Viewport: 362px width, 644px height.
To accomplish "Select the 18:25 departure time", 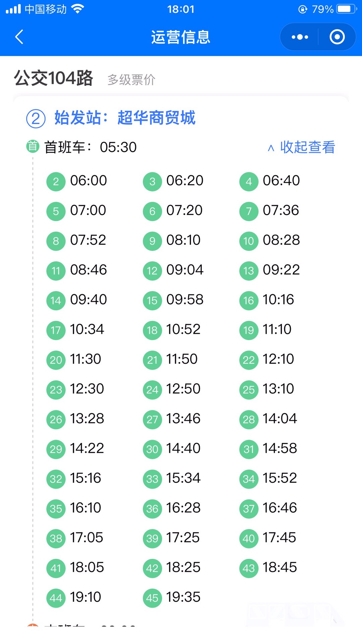I will tap(183, 568).
